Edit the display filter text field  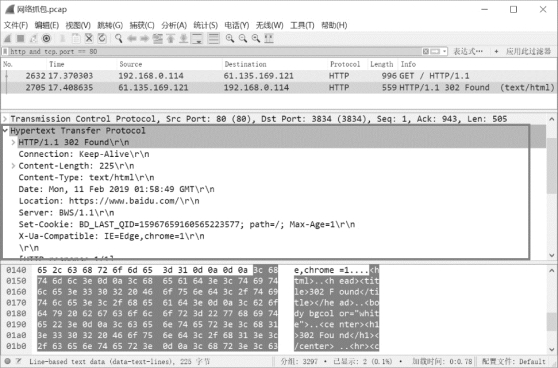pyautogui.click(x=214, y=52)
